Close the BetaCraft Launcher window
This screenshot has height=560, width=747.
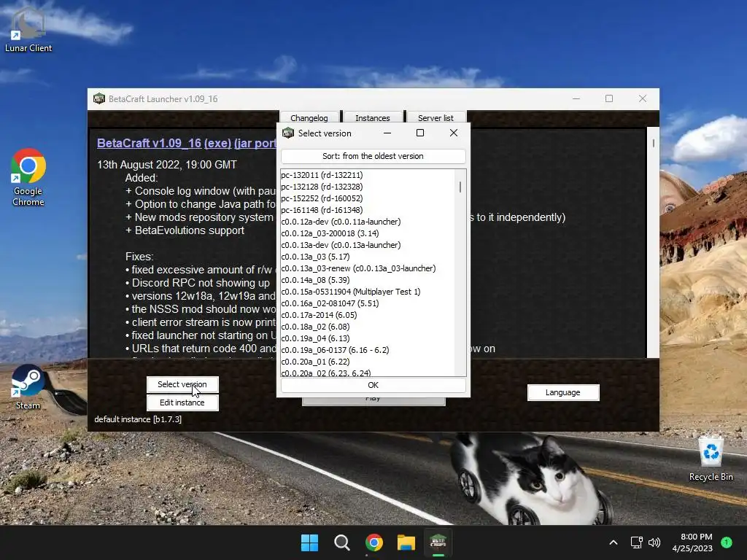pos(643,98)
